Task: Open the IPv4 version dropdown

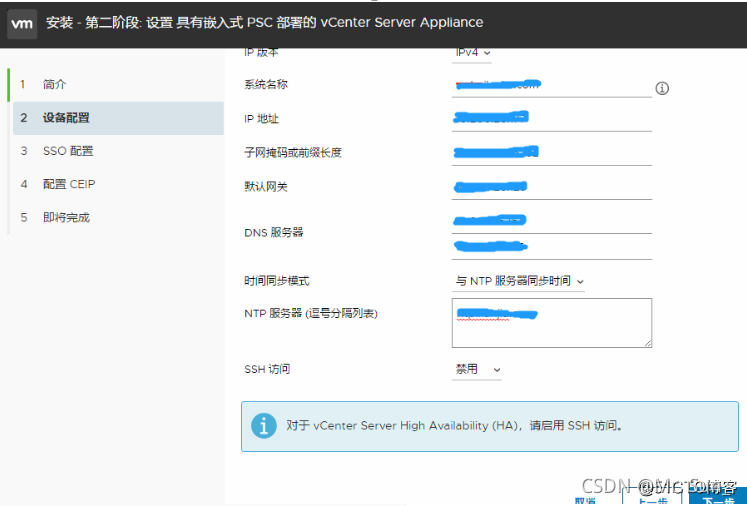Action: 472,53
